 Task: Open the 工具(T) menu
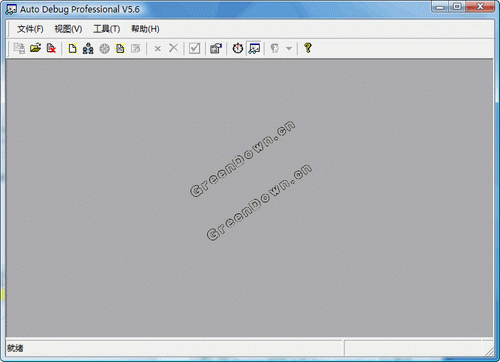(107, 29)
